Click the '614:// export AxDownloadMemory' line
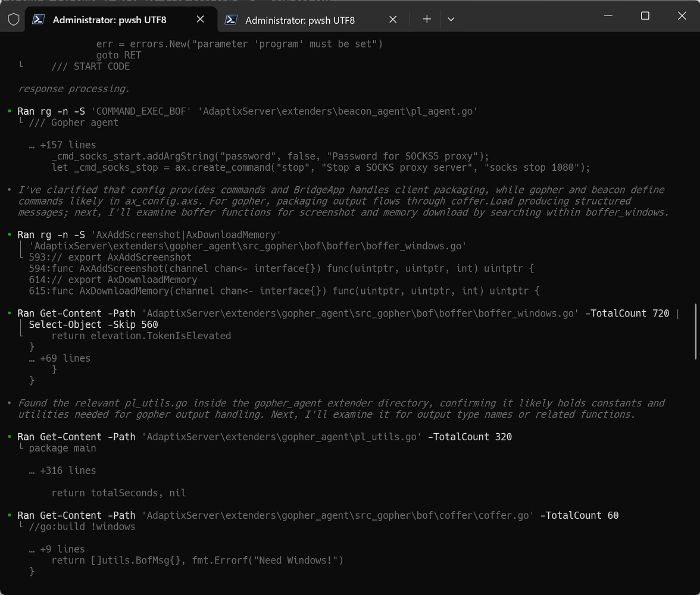The image size is (700, 595). click(x=113, y=280)
